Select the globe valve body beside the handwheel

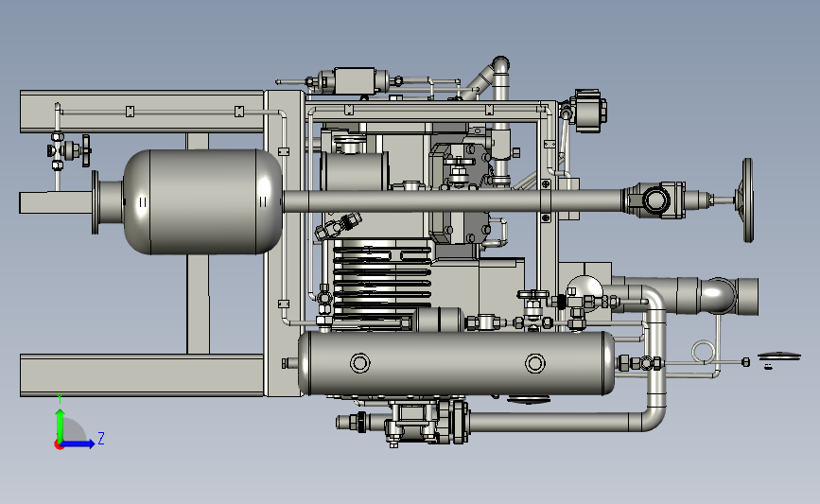[x=654, y=200]
